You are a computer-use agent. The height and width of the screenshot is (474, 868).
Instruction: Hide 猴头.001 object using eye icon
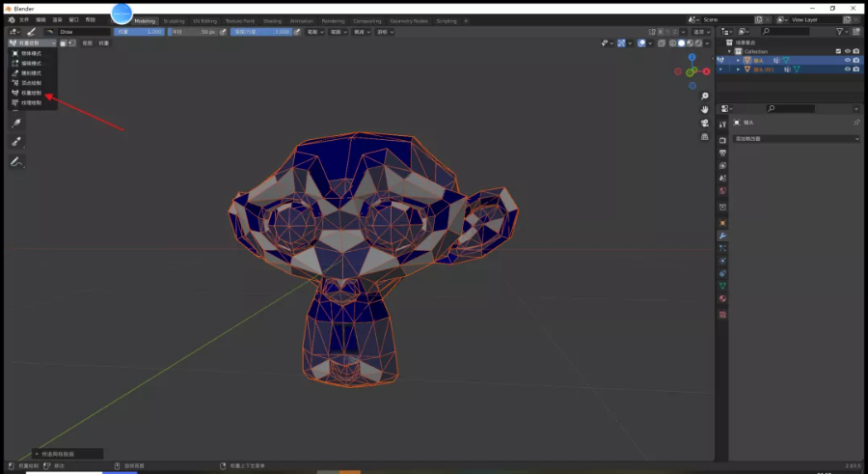coord(847,70)
